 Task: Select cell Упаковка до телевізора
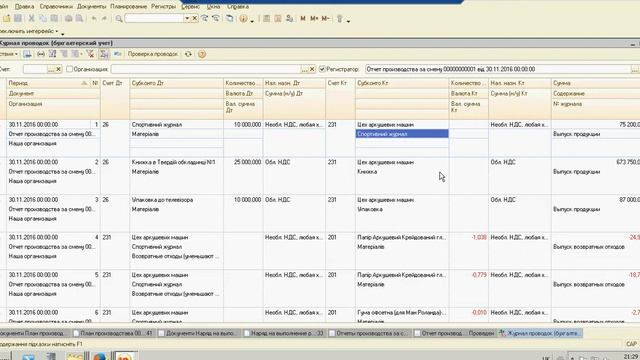(x=176, y=200)
